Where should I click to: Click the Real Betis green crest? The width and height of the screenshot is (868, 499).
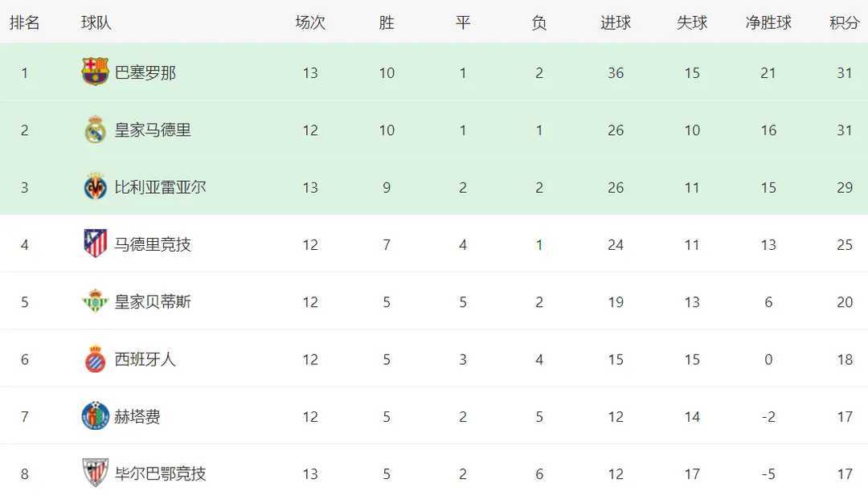95,302
